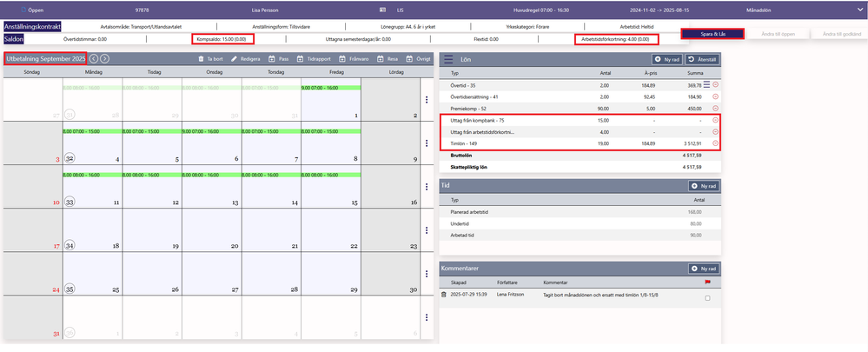Tick the flag checkbox for Lena Fritzson comment
Screen dimensions: 868x352
[x=707, y=298]
